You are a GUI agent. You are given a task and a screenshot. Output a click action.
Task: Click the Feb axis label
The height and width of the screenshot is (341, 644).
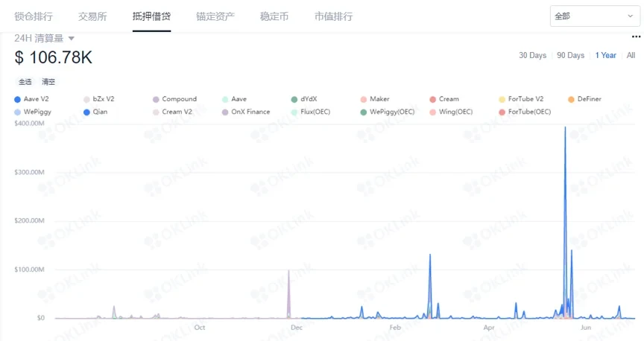point(395,328)
